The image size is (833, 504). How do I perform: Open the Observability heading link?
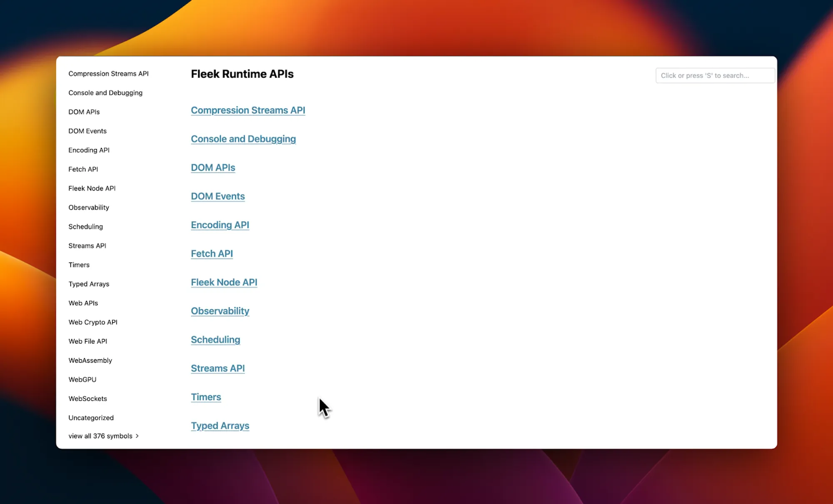tap(220, 311)
